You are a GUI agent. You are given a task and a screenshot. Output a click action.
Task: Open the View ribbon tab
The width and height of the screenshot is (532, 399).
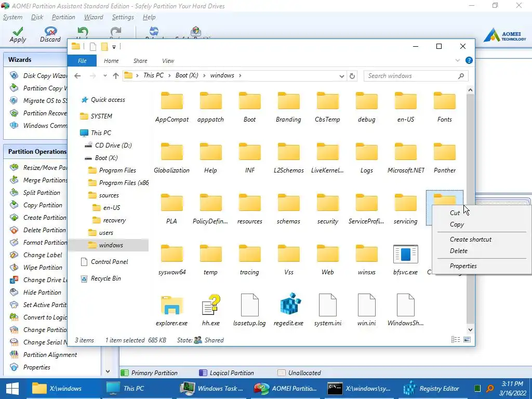168,61
